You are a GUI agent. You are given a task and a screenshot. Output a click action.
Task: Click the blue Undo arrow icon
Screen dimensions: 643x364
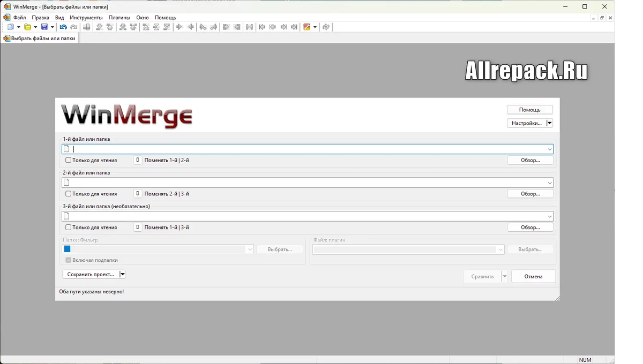pos(63,27)
